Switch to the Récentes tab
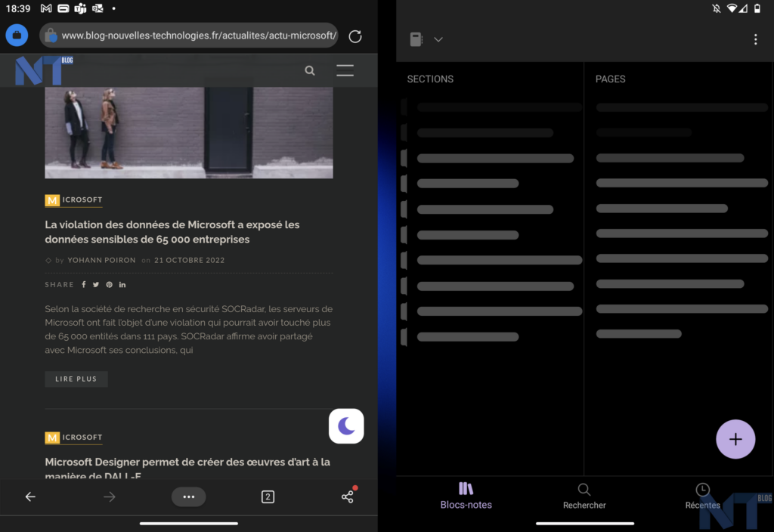 coord(702,496)
